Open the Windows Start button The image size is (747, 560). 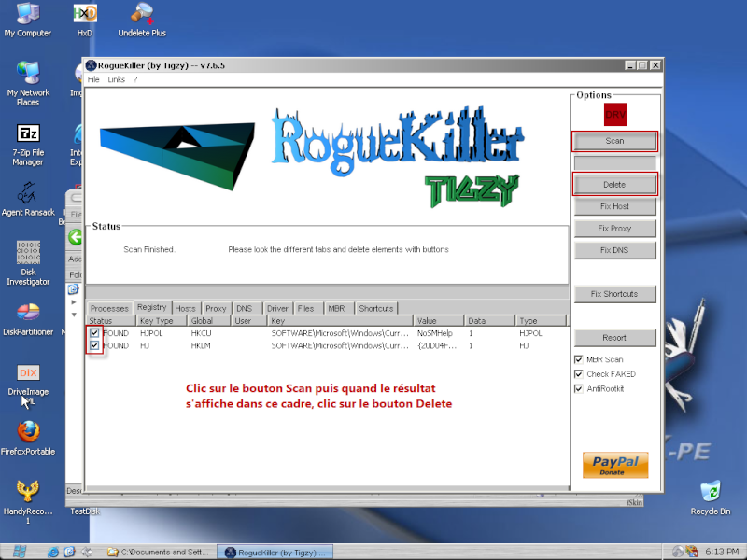19,552
